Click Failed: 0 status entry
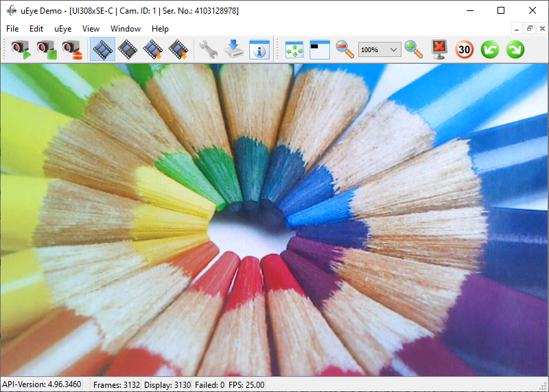 point(210,384)
